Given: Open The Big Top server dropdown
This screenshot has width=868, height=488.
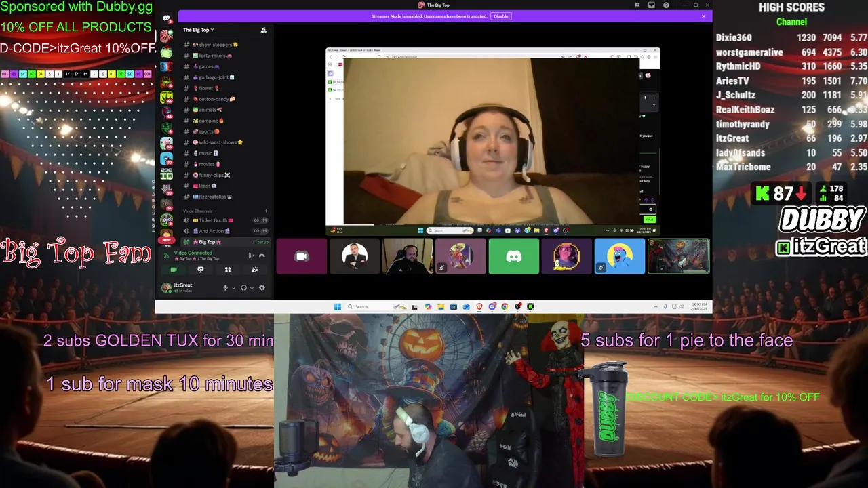Looking at the screenshot, I should pos(198,30).
